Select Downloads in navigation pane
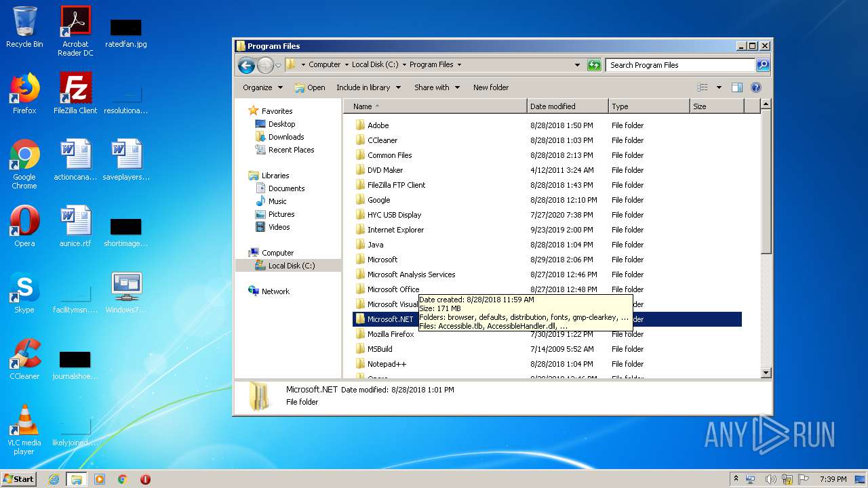 tap(286, 137)
